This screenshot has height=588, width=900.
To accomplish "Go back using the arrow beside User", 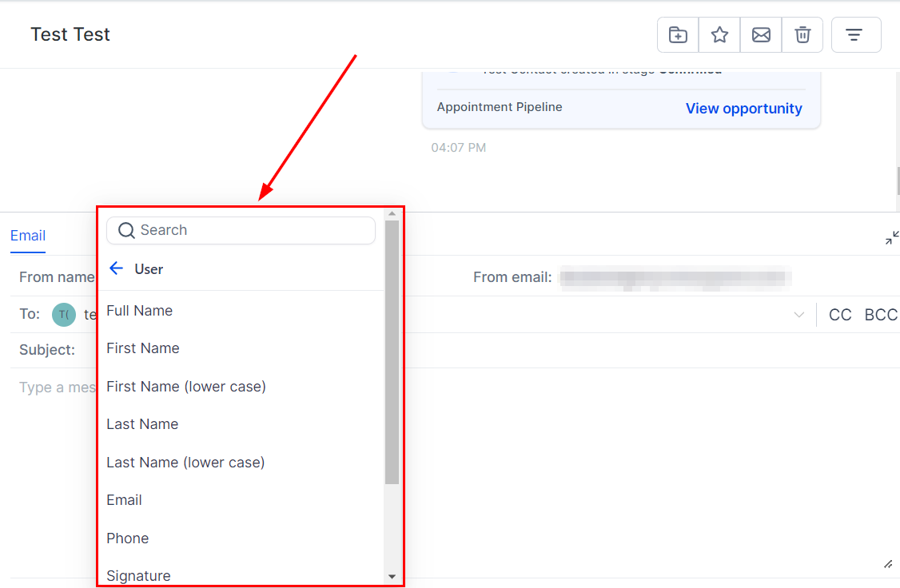I will [x=117, y=268].
